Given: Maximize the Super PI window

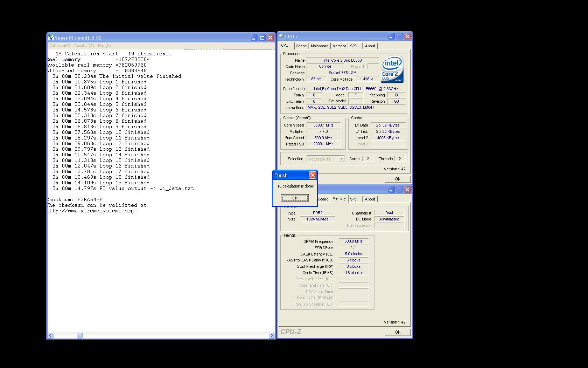Looking at the screenshot, I should [262, 38].
